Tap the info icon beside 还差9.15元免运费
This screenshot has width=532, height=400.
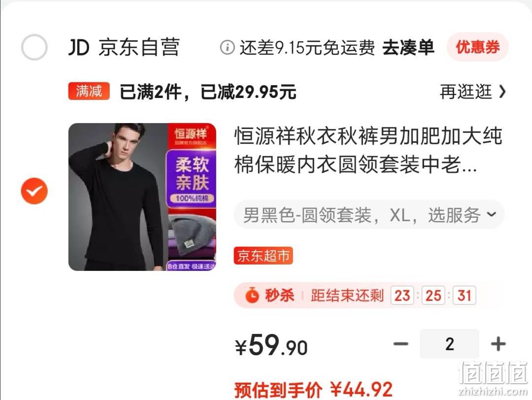click(227, 47)
